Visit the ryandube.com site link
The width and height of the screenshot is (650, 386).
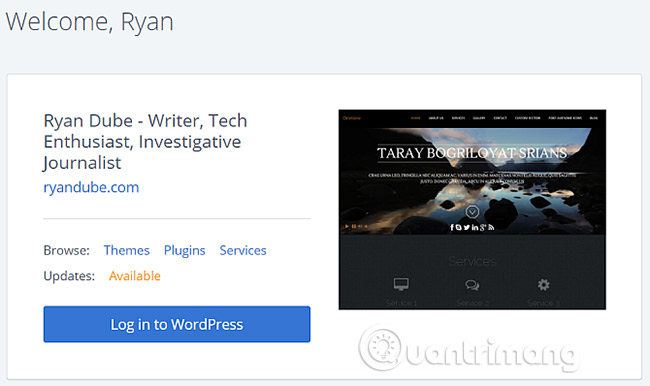[x=91, y=187]
